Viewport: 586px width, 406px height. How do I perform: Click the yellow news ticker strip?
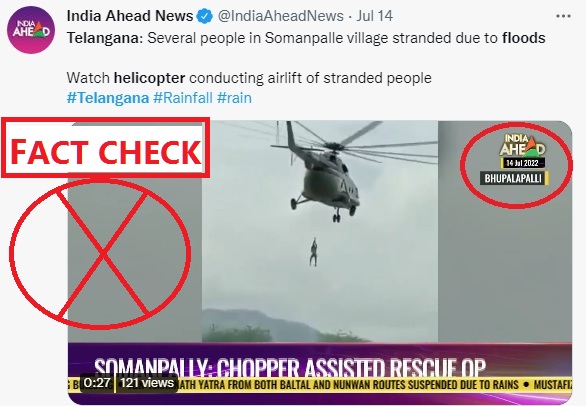(320, 385)
